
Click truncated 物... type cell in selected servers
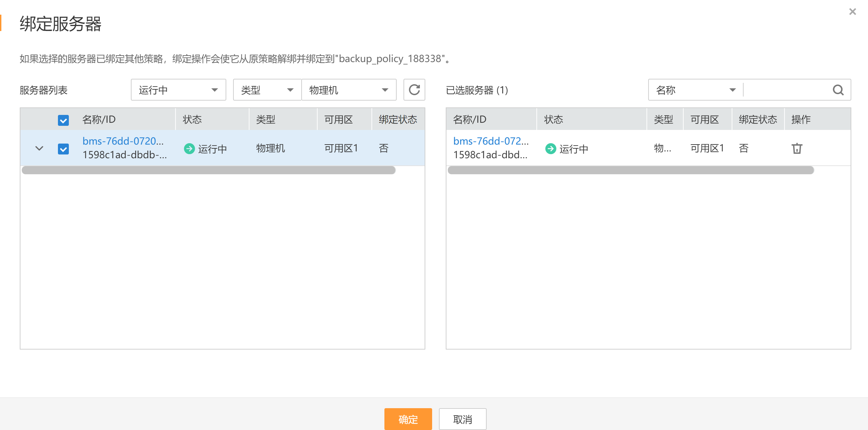point(663,148)
